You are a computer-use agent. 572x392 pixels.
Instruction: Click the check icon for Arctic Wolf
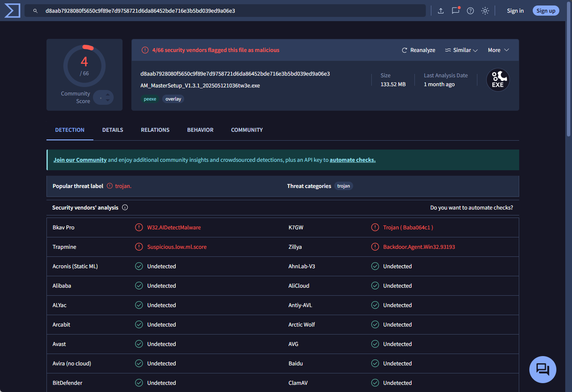pyautogui.click(x=375, y=324)
